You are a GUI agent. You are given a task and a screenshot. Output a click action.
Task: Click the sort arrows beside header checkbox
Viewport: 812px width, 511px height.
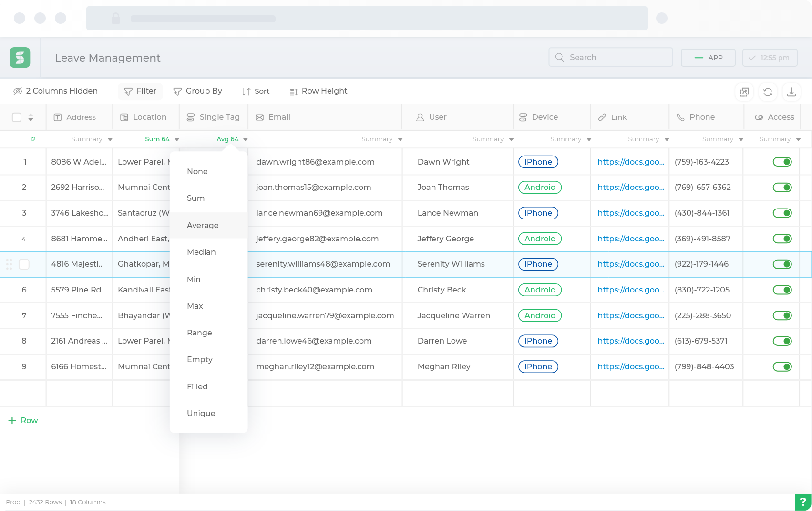[x=31, y=117]
